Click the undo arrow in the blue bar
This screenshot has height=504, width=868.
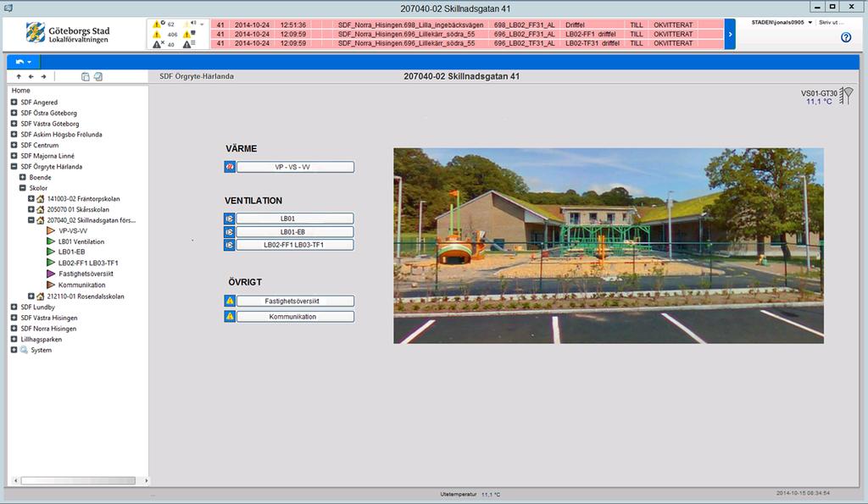tap(20, 61)
